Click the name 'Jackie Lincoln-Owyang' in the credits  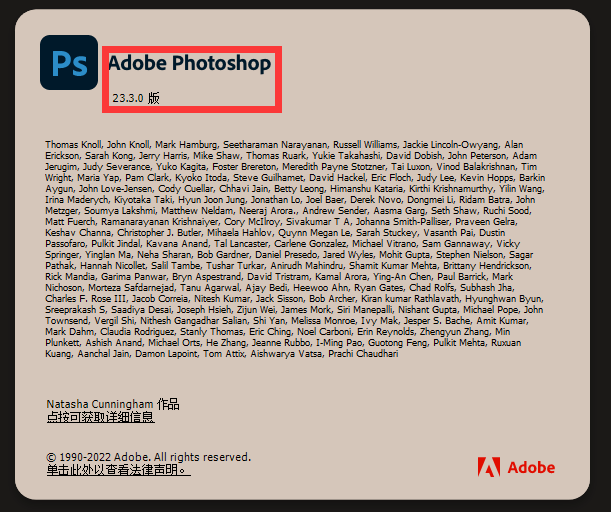[450, 145]
